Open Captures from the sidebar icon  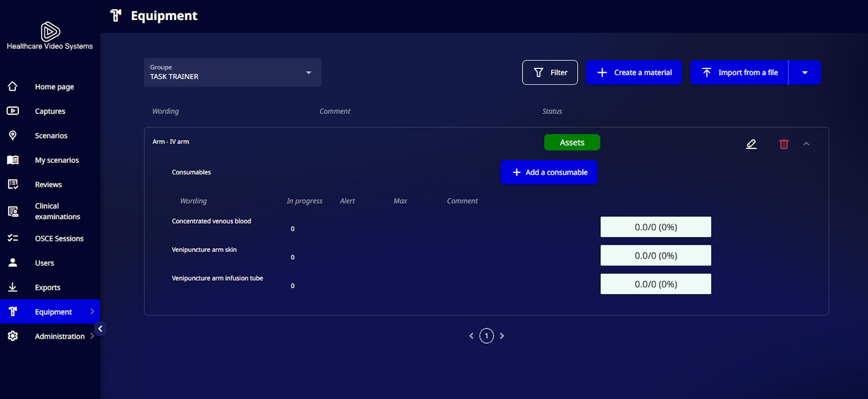12,111
